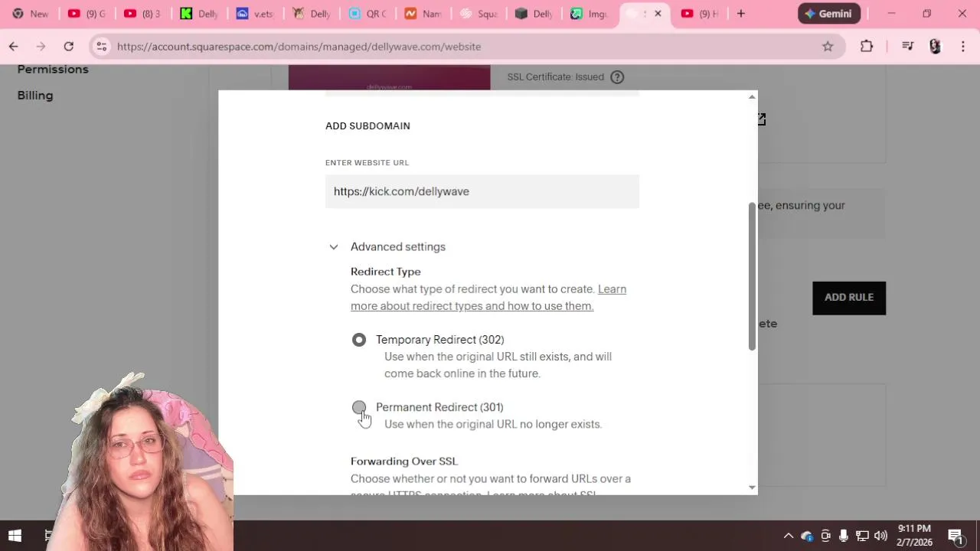Switch to the YouTube tab labeled (9) H
This screenshot has width=980, height=551.
700,14
